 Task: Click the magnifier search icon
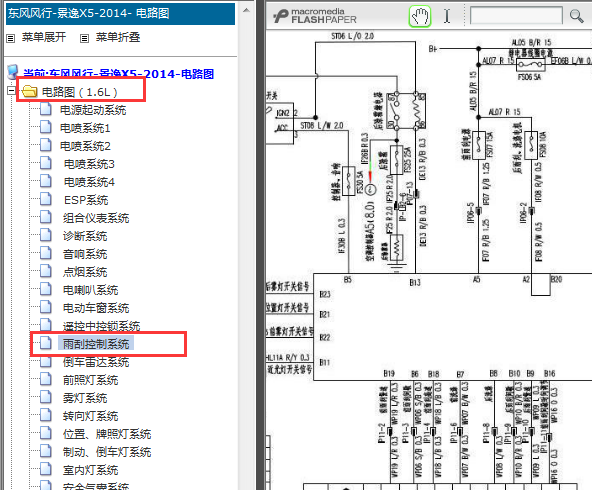point(576,16)
